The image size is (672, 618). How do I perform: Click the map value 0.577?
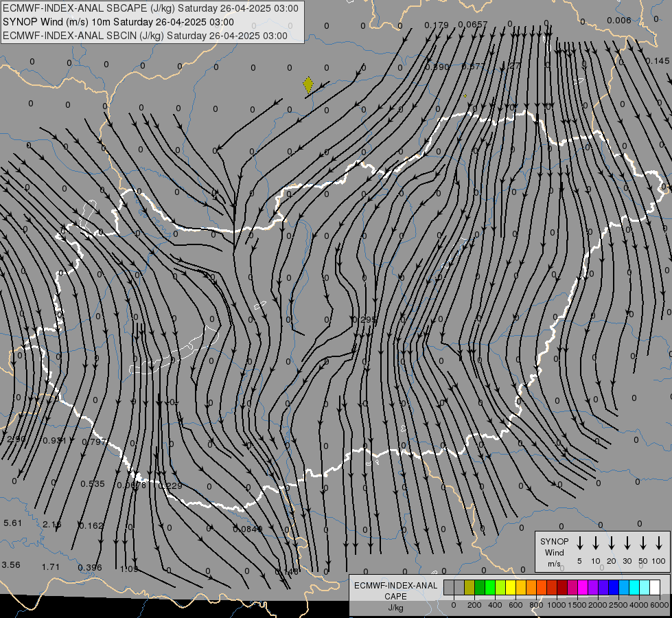pyautogui.click(x=473, y=66)
